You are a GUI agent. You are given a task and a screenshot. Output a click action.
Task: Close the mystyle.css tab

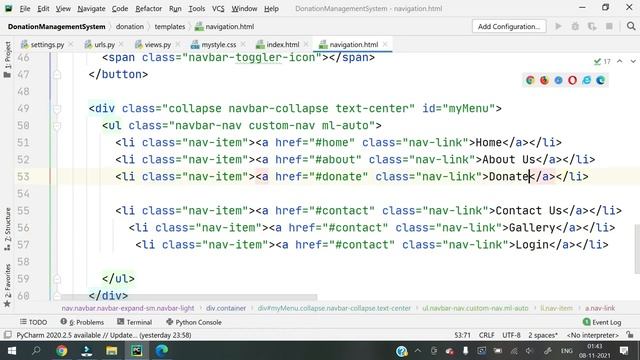coord(243,44)
